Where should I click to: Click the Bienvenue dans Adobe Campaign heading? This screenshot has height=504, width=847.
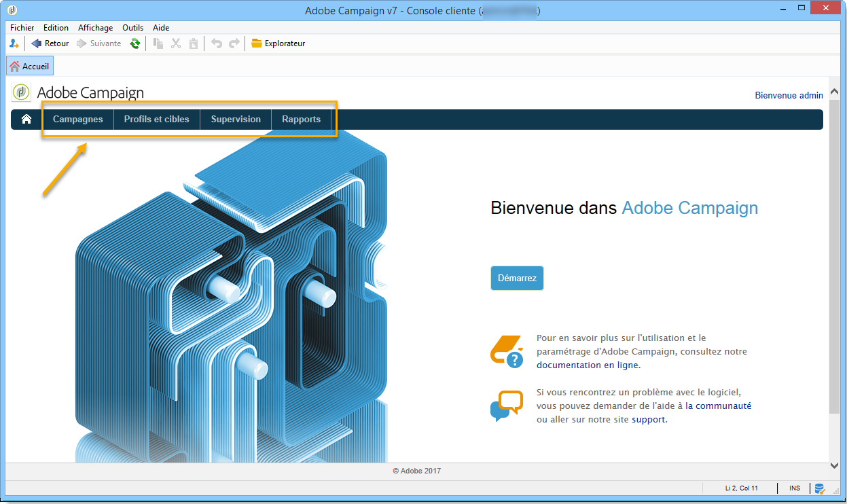pyautogui.click(x=624, y=208)
